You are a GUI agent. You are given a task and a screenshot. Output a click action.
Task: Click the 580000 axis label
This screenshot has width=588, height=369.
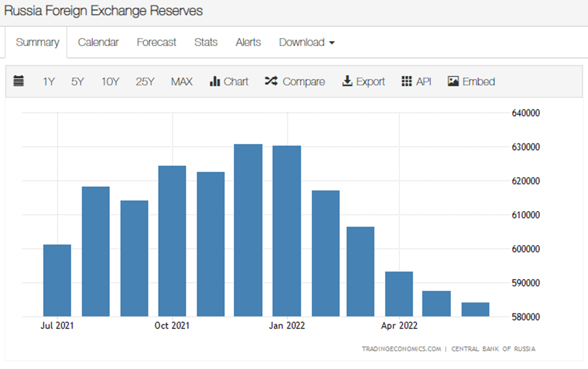526,317
